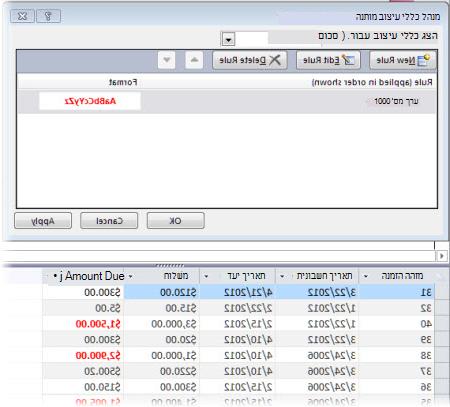Click the Format column header in rules list
The height and width of the screenshot is (407, 450).
point(123,82)
